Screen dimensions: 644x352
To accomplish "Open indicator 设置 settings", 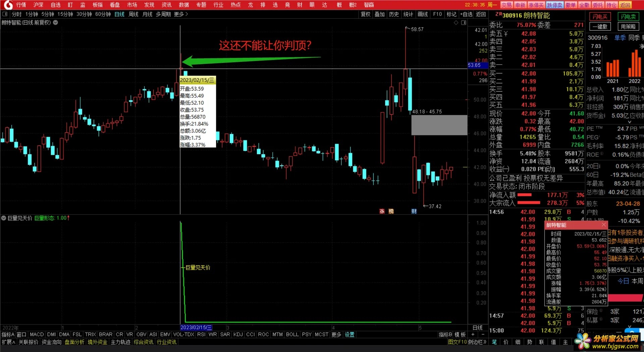I will click(350, 335).
